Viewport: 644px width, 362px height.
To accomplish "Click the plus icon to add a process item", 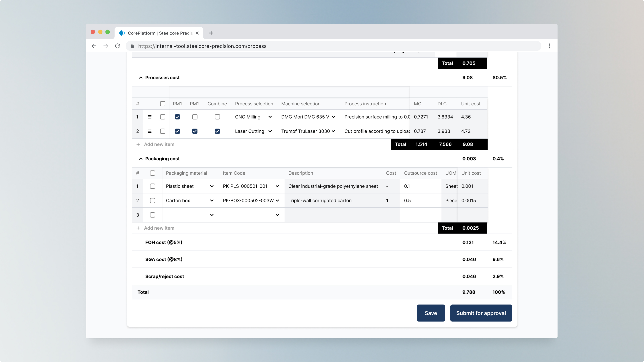I will point(138,144).
